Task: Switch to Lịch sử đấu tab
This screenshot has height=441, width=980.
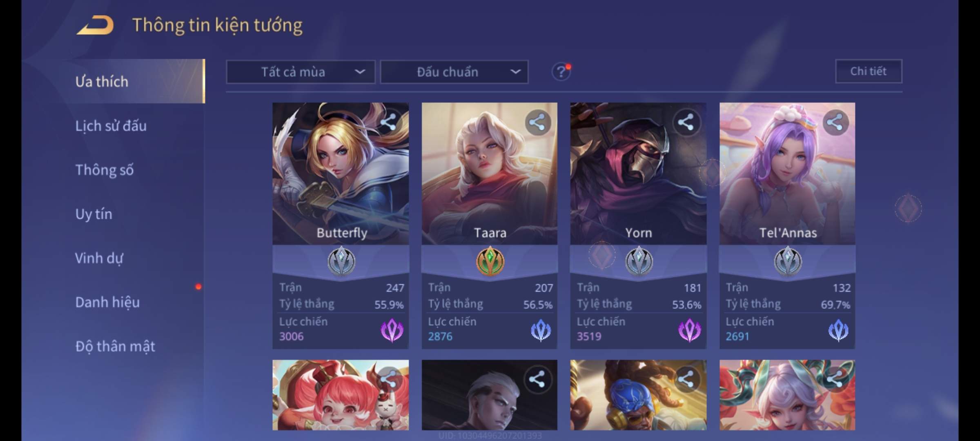Action: (111, 126)
